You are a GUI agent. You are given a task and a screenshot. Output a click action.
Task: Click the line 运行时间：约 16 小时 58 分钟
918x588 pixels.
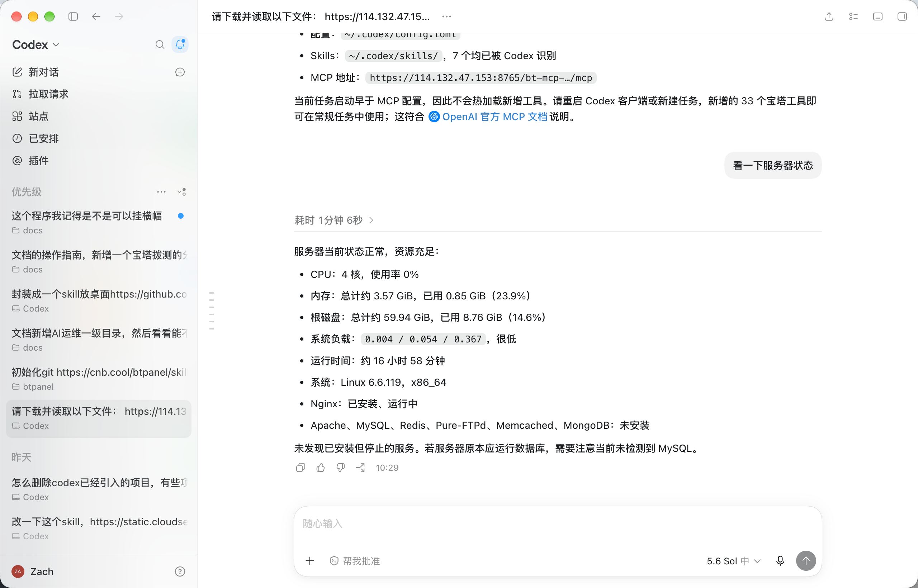coord(378,361)
